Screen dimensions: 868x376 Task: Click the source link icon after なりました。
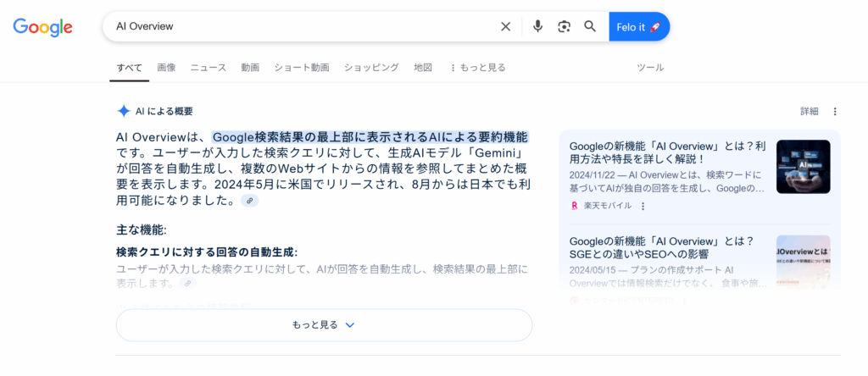click(x=250, y=201)
